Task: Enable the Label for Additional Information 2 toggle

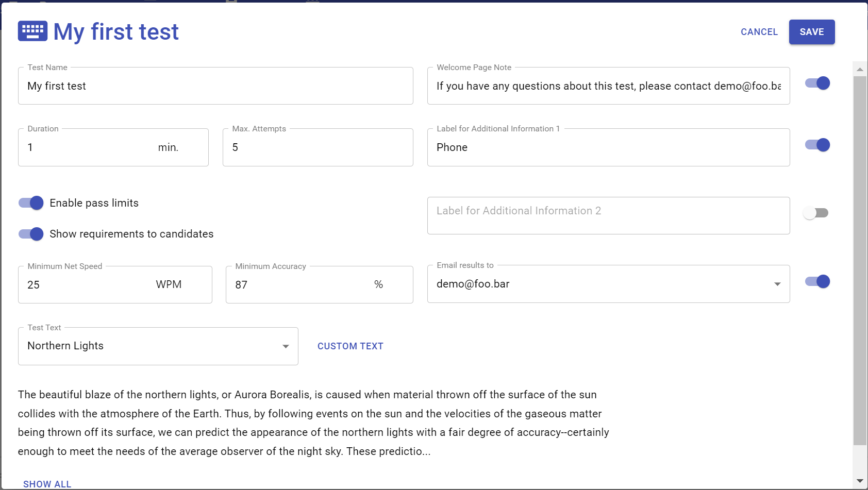Action: tap(816, 212)
